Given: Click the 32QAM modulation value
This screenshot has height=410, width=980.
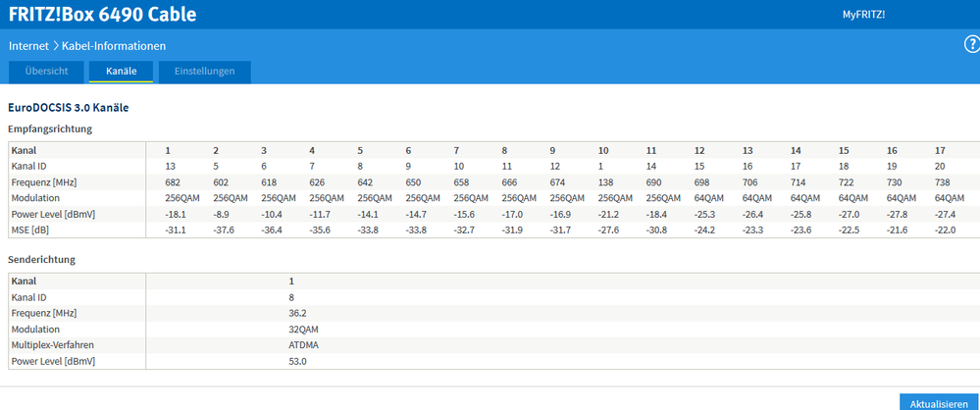Looking at the screenshot, I should [x=303, y=329].
